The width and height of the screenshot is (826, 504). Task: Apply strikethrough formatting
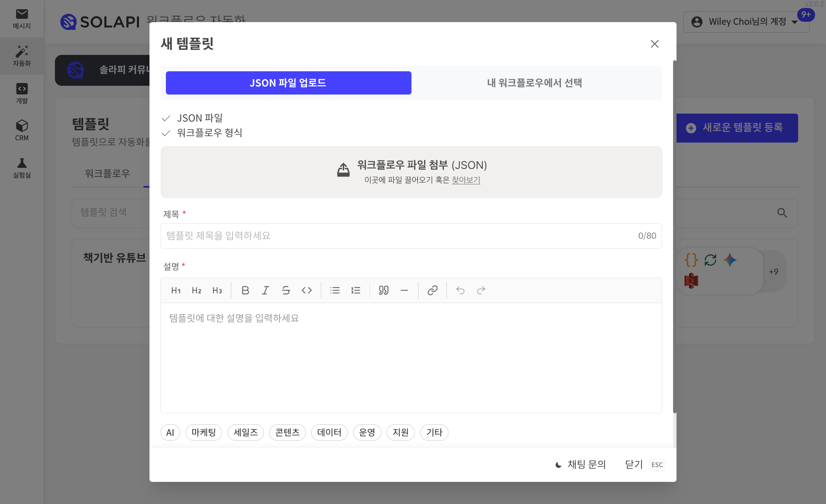(x=286, y=291)
